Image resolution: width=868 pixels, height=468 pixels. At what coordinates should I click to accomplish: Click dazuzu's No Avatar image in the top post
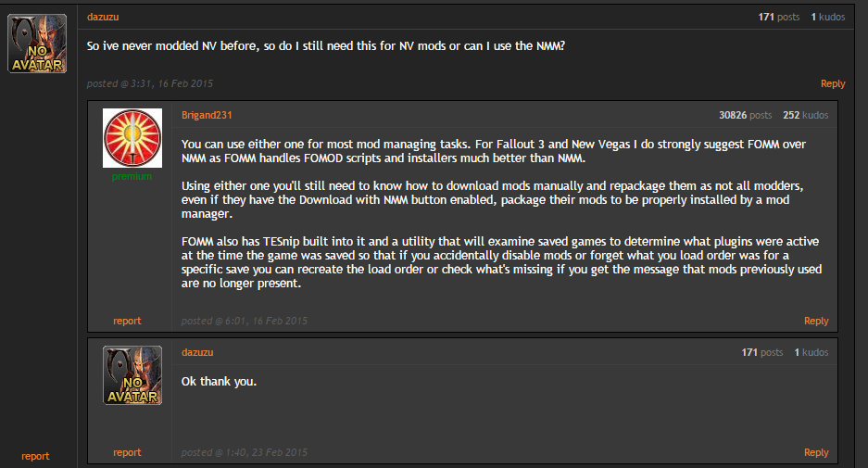point(37,44)
